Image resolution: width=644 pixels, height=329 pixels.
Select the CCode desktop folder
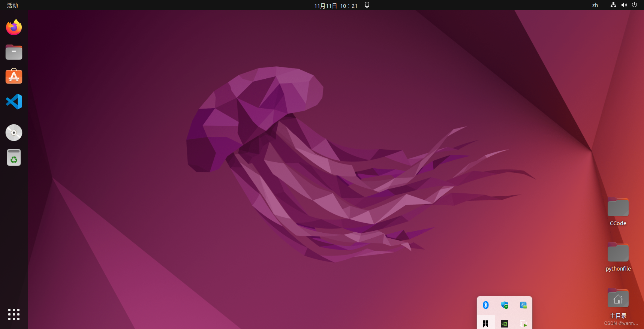[x=618, y=207]
